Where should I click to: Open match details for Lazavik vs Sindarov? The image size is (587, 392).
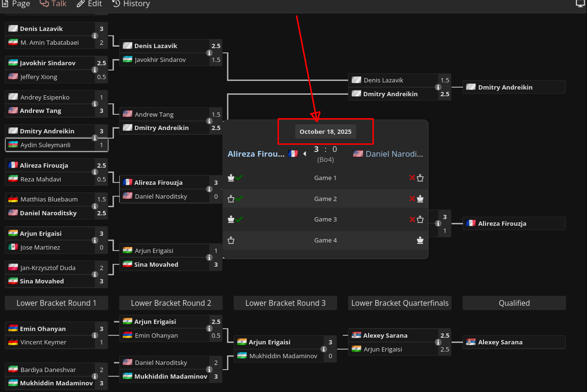pos(209,53)
